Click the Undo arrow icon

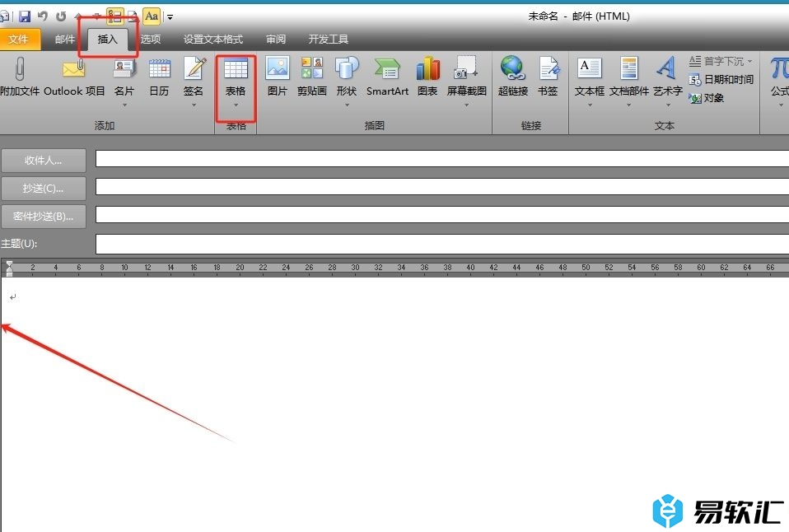43,16
